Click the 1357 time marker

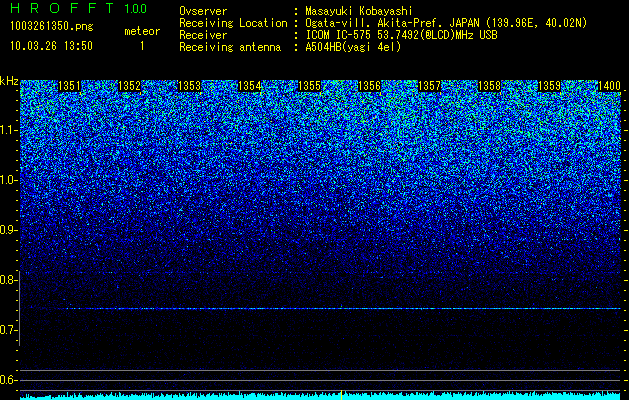point(430,86)
